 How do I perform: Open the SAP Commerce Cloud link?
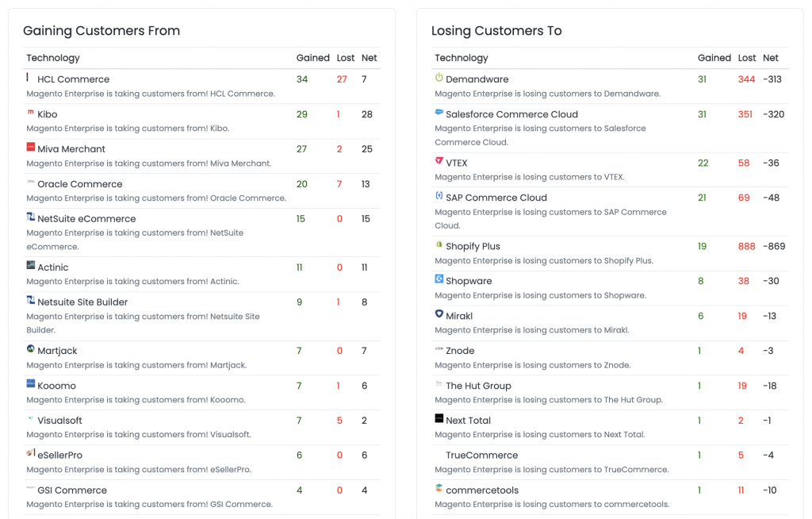pos(496,198)
